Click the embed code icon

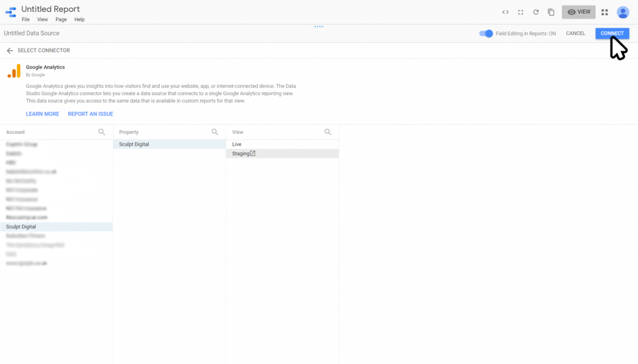(x=505, y=12)
